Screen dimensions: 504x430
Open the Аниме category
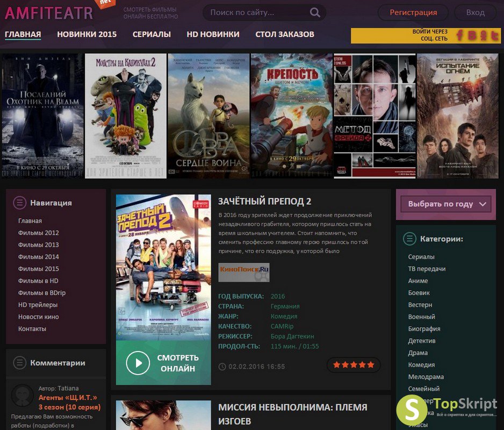click(418, 281)
